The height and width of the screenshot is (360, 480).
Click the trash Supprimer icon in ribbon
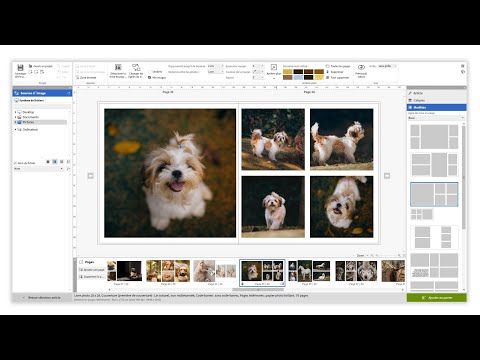tap(327, 72)
